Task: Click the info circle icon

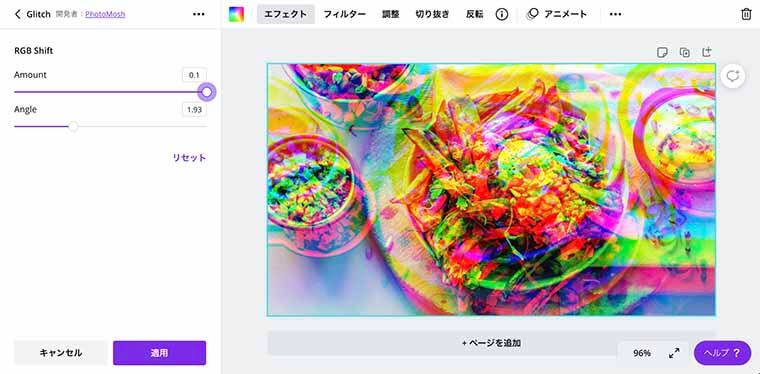Action: (x=502, y=14)
